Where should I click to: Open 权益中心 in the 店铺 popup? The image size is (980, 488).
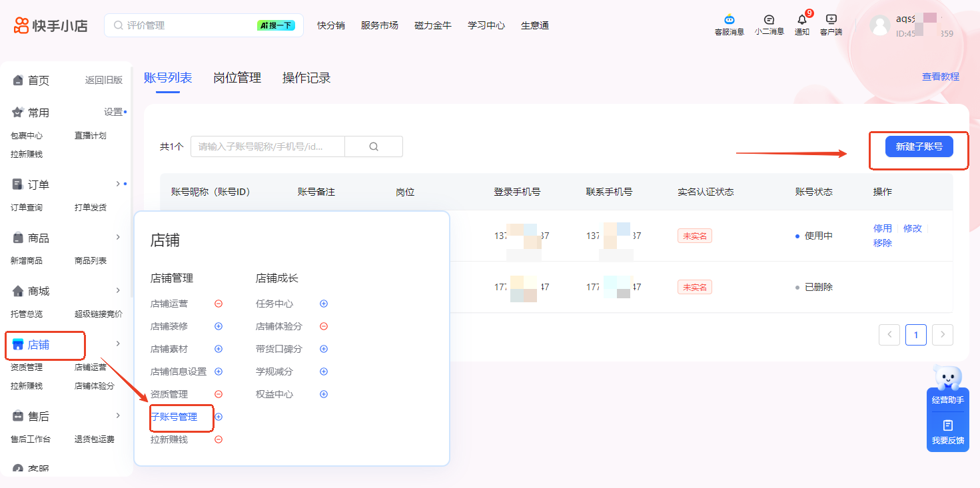pos(274,394)
